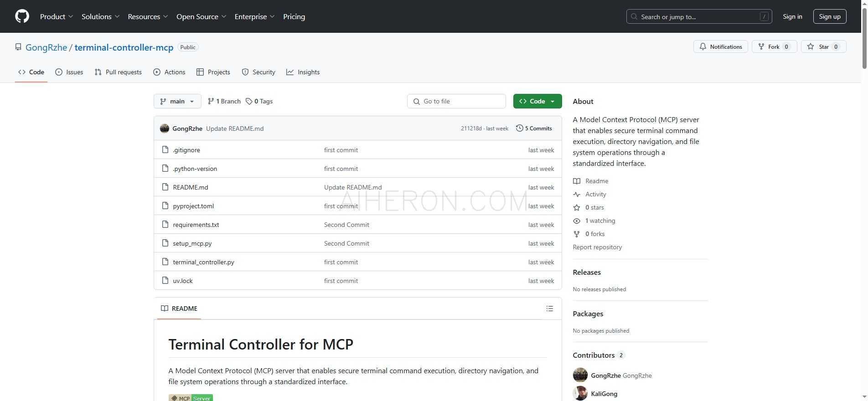Open the GitHub logo home link

22,16
